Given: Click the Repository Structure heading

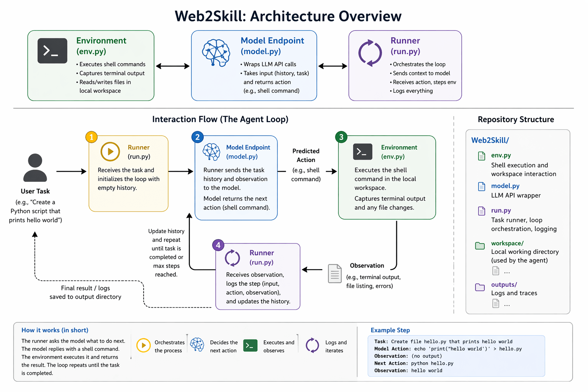Looking at the screenshot, I should point(516,119).
